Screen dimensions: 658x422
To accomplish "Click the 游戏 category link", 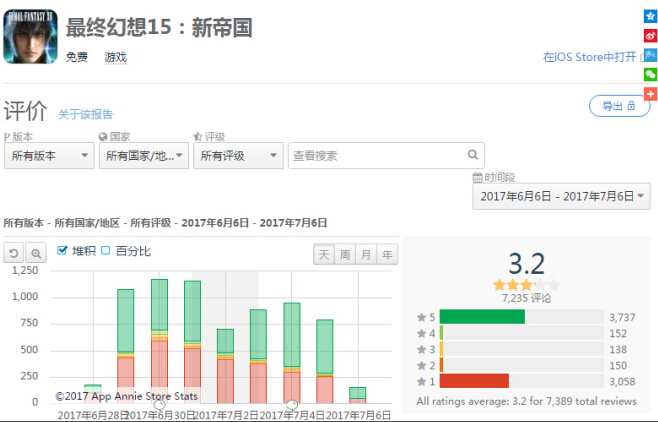I will [x=115, y=57].
